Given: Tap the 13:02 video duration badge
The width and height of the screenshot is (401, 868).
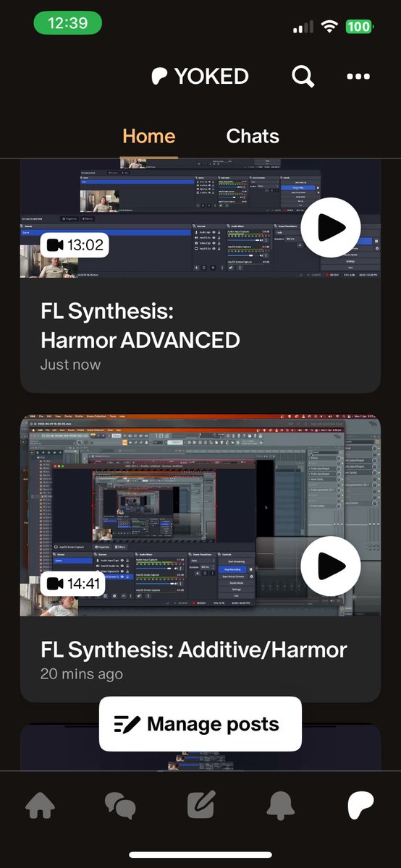Looking at the screenshot, I should click(75, 245).
